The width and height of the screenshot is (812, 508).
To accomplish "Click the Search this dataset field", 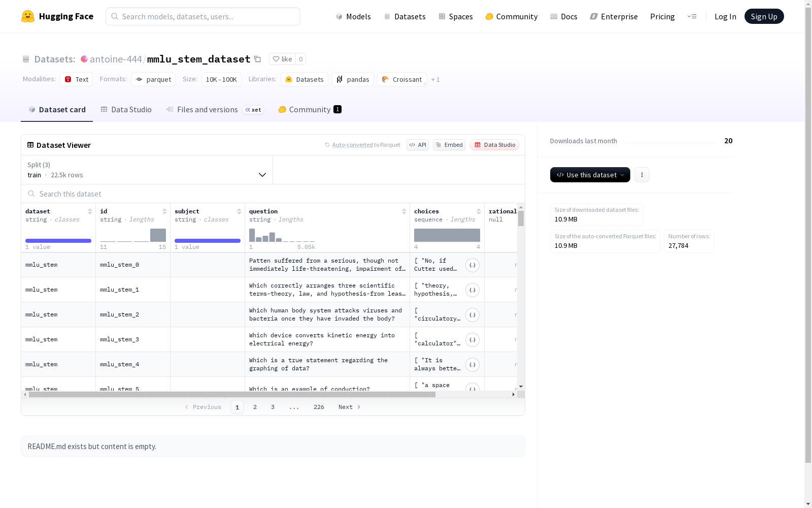I will (x=273, y=194).
